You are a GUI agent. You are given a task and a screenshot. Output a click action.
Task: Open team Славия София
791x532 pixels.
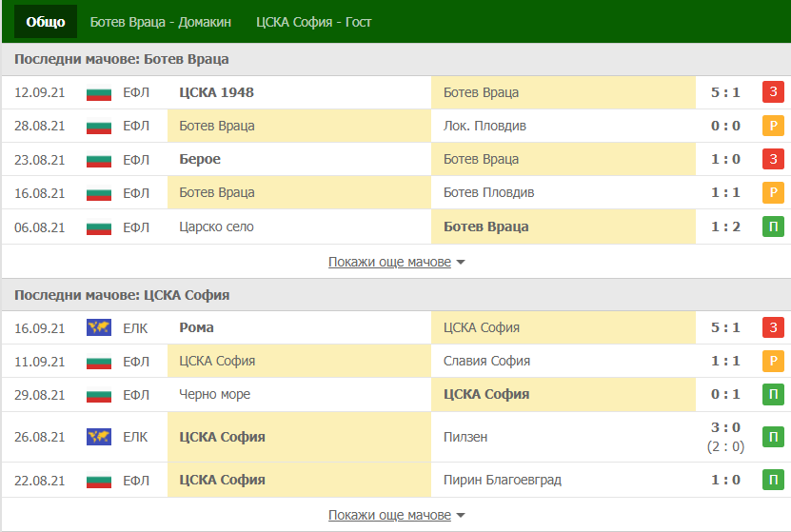point(486,361)
